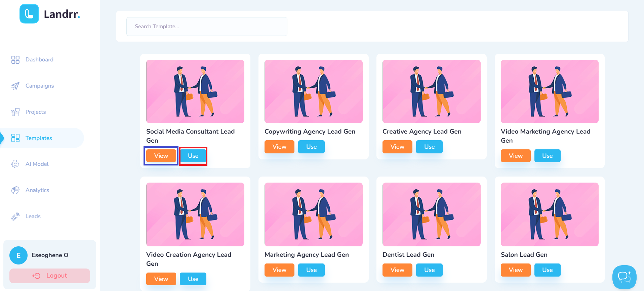Viewport: 644px width, 291px height.
Task: Use the Creative Agency Lead Gen template
Action: (429, 147)
